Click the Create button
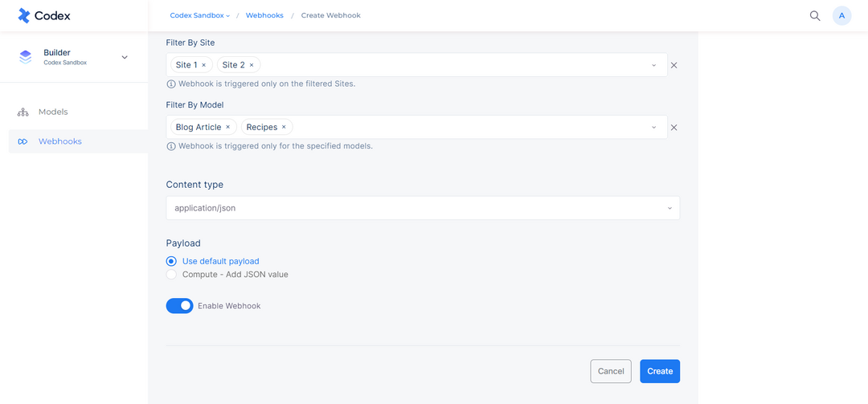 [660, 371]
